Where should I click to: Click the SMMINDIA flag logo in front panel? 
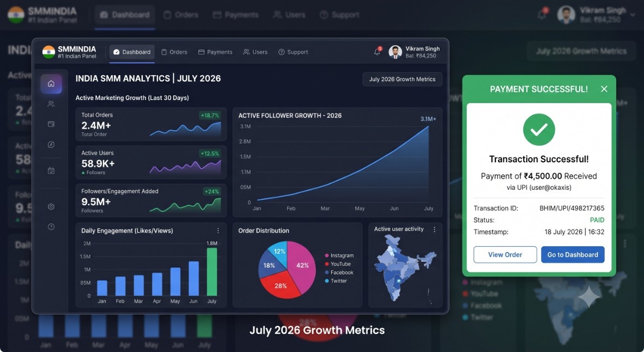(x=49, y=52)
